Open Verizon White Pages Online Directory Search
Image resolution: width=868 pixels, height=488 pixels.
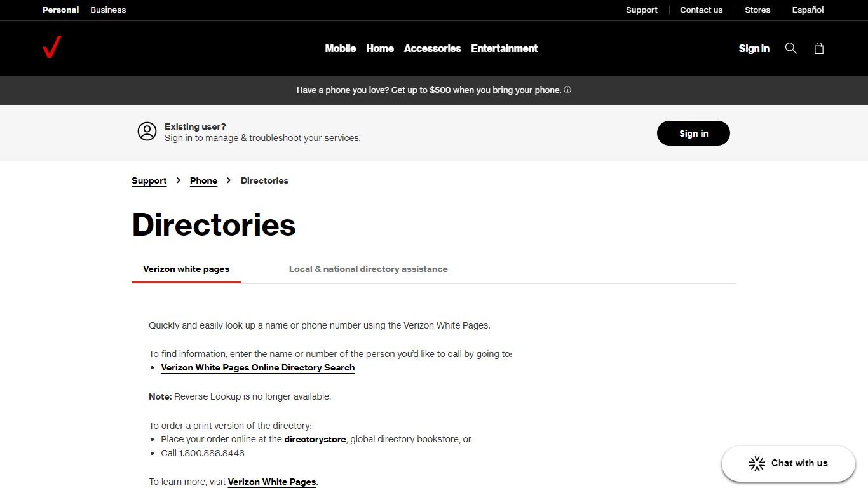258,368
